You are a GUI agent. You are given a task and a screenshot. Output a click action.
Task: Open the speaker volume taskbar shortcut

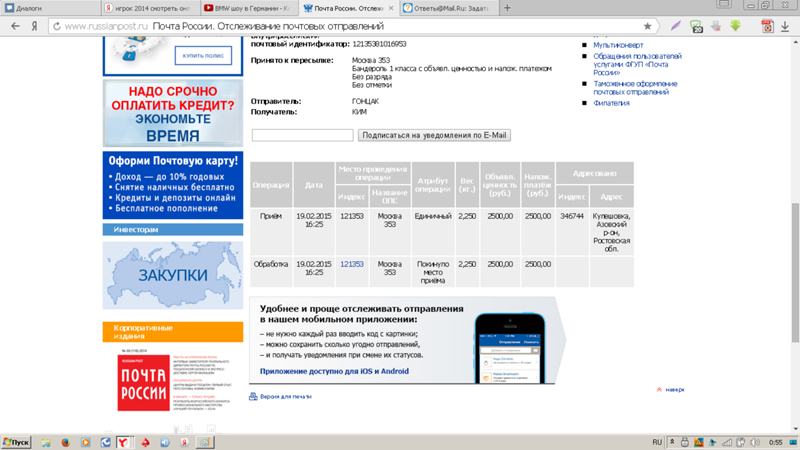[x=165, y=442]
